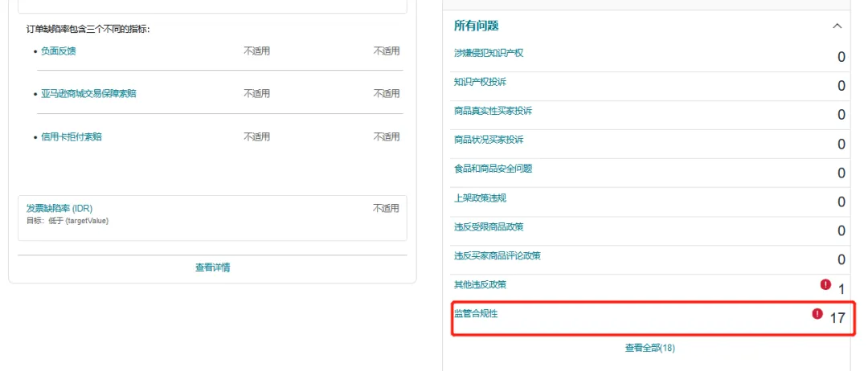Click the 查看详情 link
868x371 pixels.
tap(212, 267)
